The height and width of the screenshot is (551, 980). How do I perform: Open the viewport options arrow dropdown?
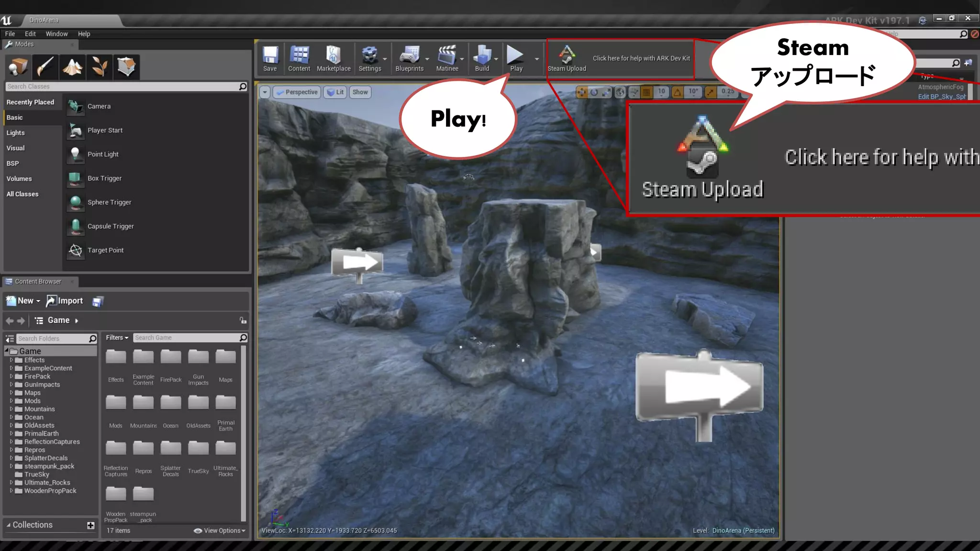tap(265, 92)
